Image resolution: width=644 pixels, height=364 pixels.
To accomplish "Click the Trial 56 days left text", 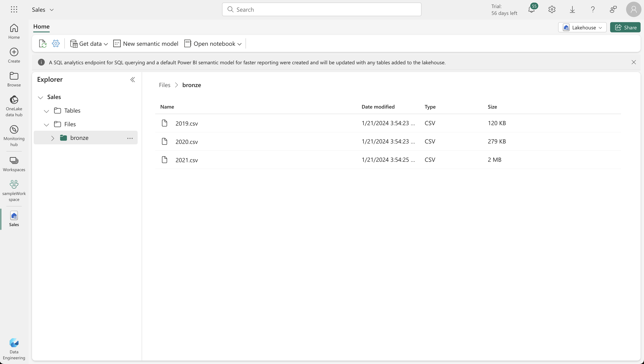I will [x=504, y=10].
